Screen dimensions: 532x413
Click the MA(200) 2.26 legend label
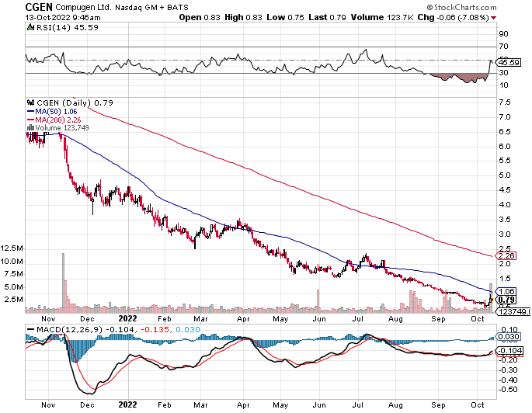coord(58,120)
